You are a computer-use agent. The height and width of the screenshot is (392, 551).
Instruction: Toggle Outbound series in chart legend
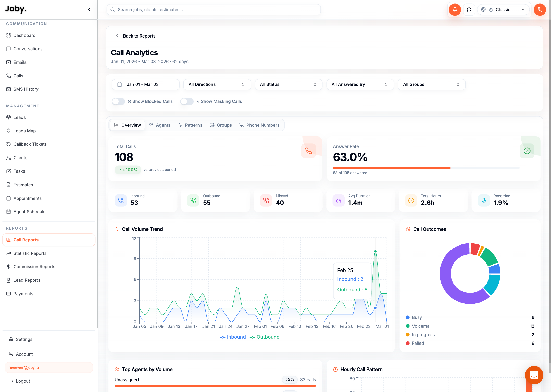tap(265, 337)
